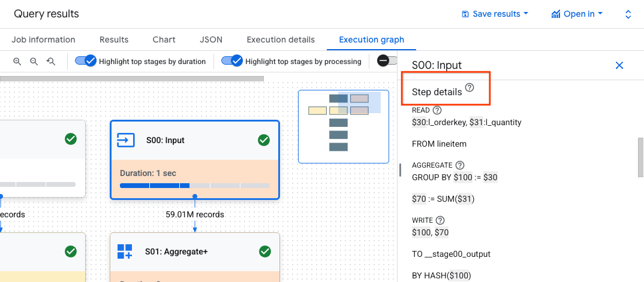The image size is (644, 282).
Task: Click the zoom out magnifier icon
Action: coord(34,61)
